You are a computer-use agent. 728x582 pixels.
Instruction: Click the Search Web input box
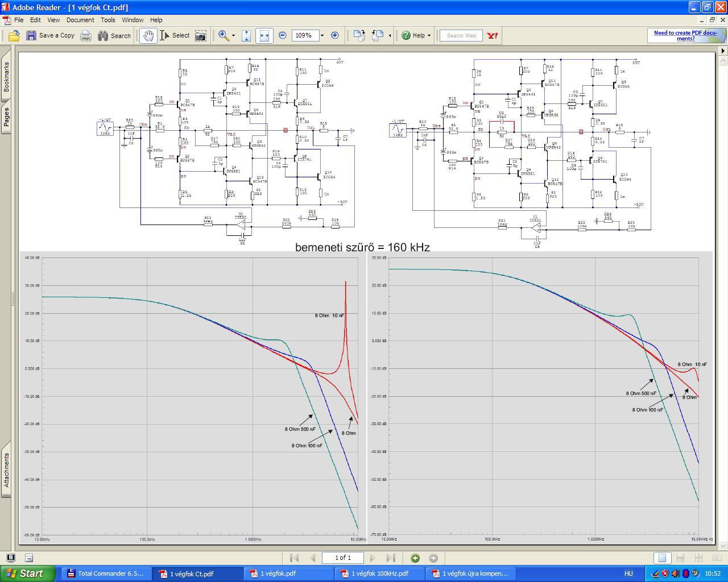461,35
